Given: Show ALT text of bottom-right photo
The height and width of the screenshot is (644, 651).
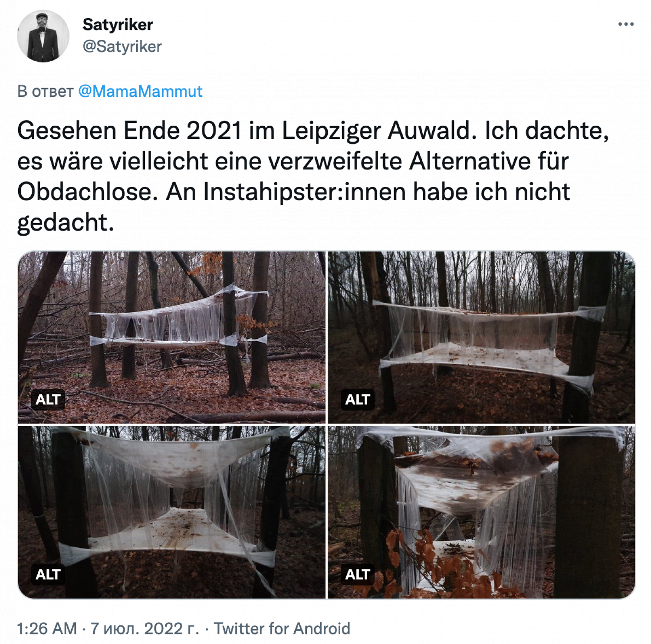Looking at the screenshot, I should (357, 574).
